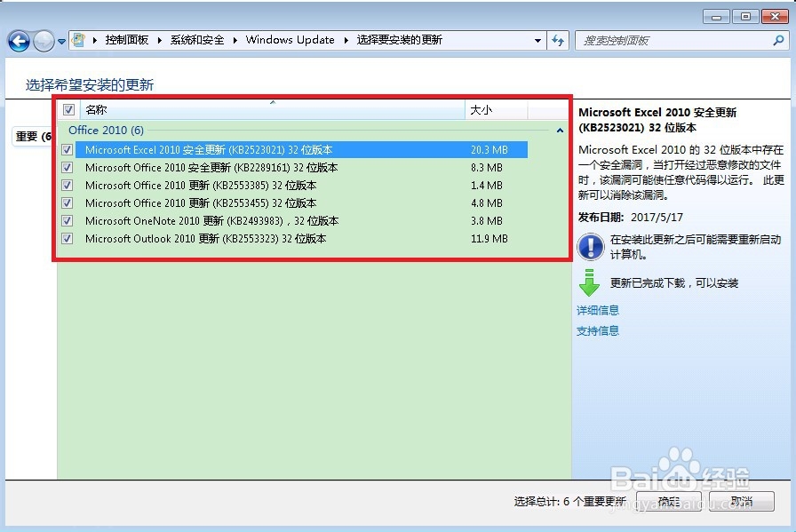The image size is (796, 532).
Task: Navigate to 系统和安全 in the breadcrumb
Action: tap(196, 40)
